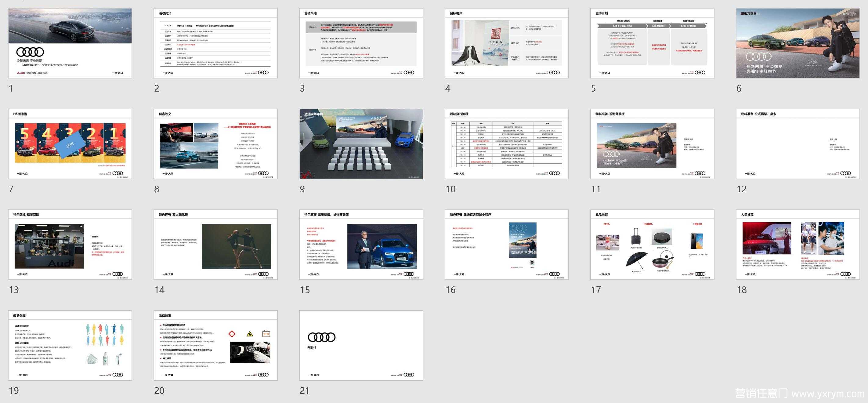Select the 营销策略 slide thumbnail
The width and height of the screenshot is (868, 403).
coord(361,43)
